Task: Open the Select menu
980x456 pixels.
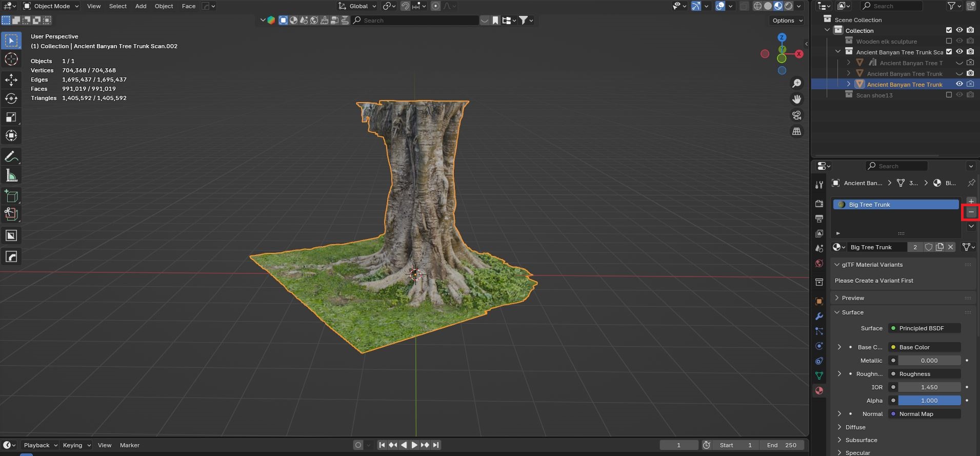Action: coord(117,6)
